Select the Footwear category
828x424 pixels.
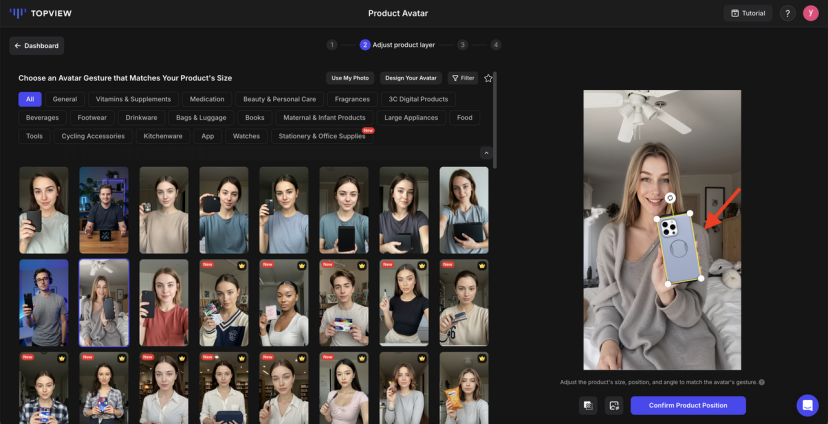(92, 118)
